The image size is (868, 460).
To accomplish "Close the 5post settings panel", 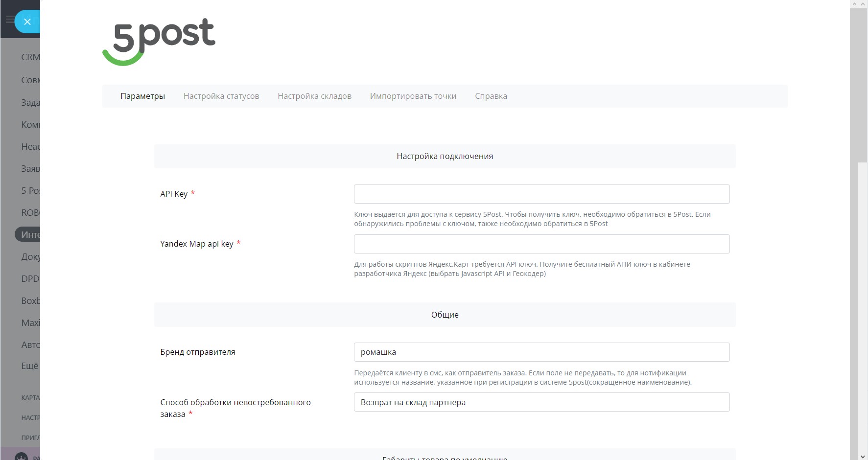I will (27, 22).
